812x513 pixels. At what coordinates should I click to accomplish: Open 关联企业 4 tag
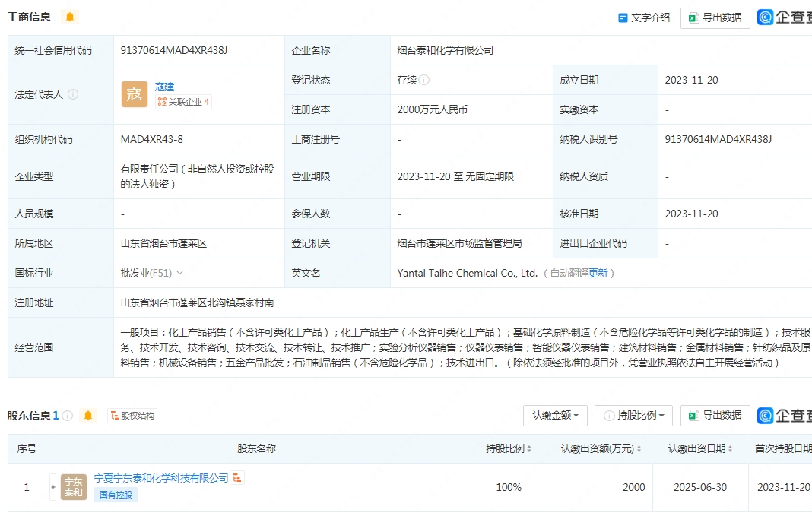tap(183, 102)
